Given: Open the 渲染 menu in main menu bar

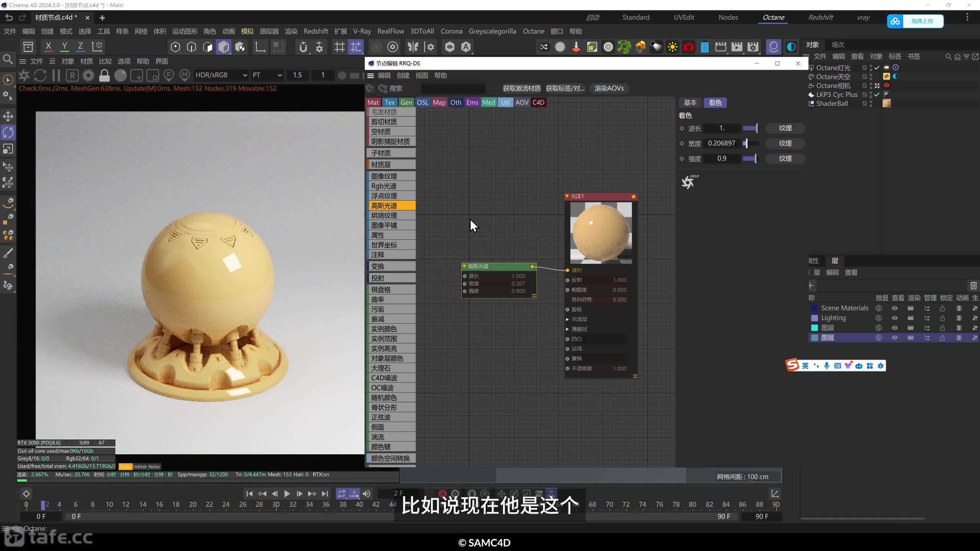Looking at the screenshot, I should (x=291, y=31).
